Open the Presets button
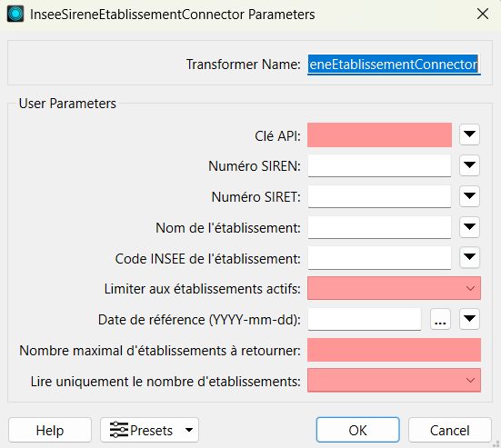This screenshot has height=448, width=501. [x=149, y=430]
